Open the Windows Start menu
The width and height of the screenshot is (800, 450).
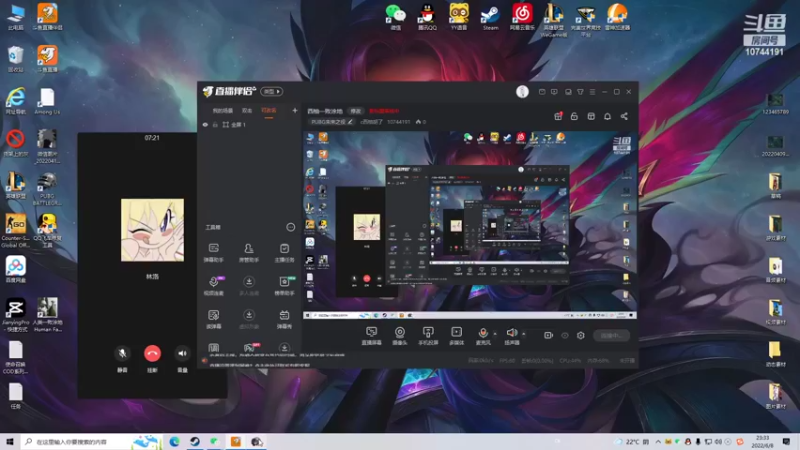coord(10,441)
